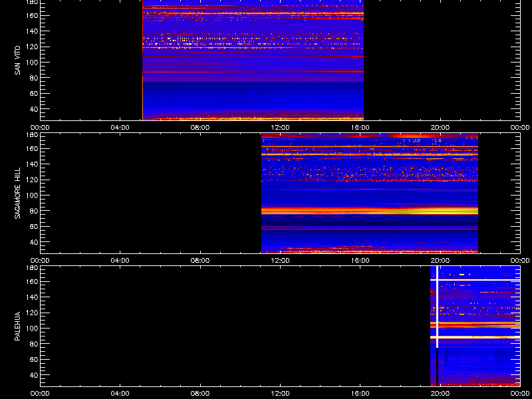Click the 120 tick on Palehua axis
The height and width of the screenshot is (399, 532).
[31, 313]
